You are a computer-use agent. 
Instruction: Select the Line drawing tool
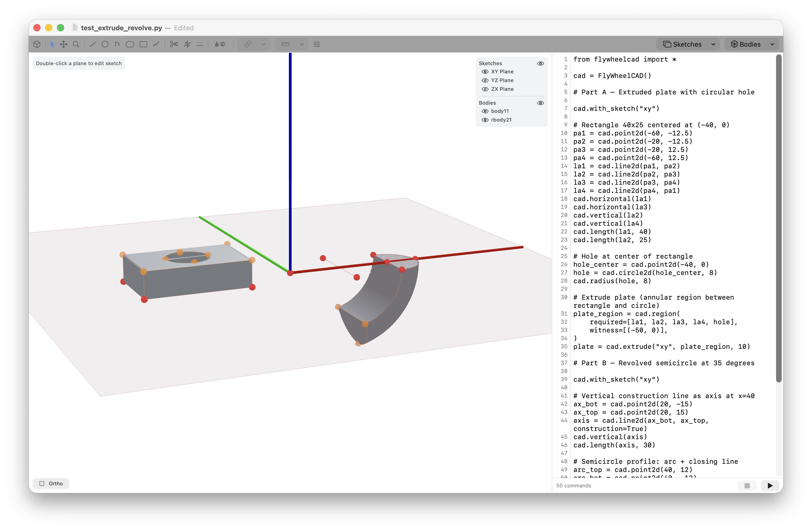tap(92, 44)
